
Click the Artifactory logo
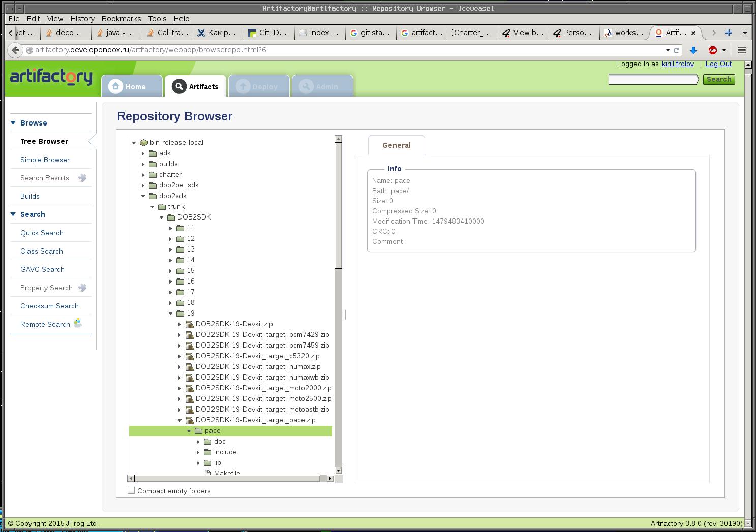coord(51,77)
